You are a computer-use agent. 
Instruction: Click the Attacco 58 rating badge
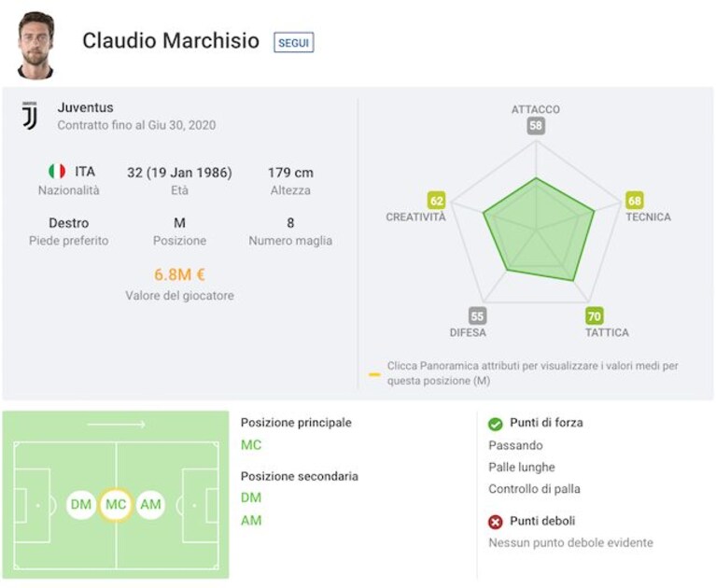pyautogui.click(x=536, y=126)
